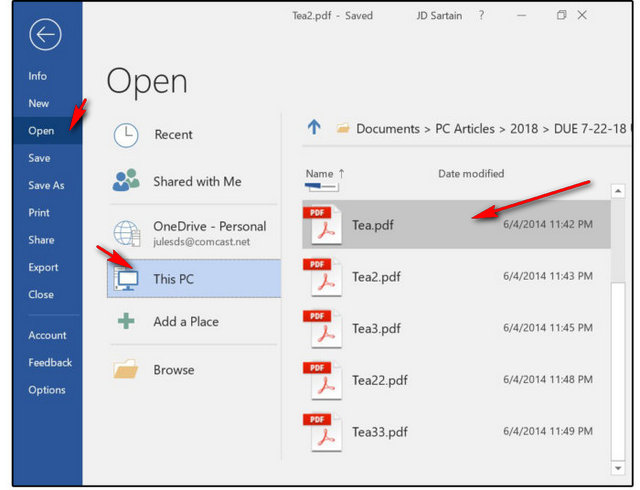Navigate to Documents in breadcrumb

pyautogui.click(x=388, y=129)
